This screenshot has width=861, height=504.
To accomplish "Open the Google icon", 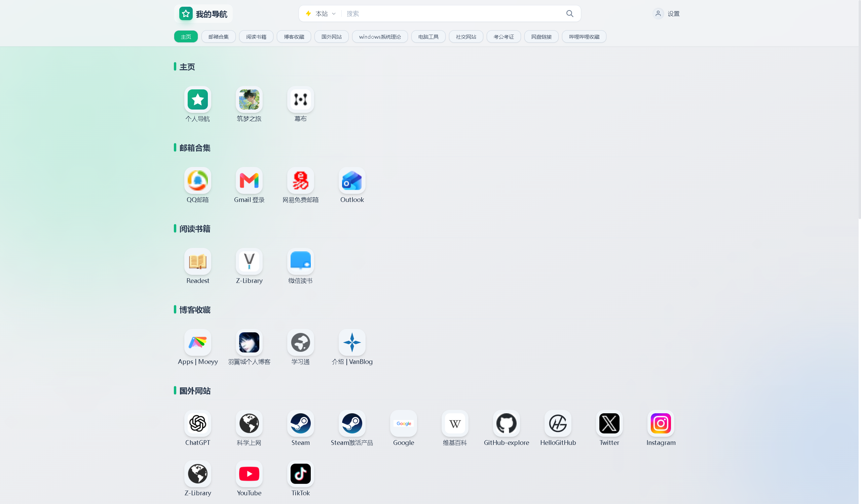I will coord(404,423).
